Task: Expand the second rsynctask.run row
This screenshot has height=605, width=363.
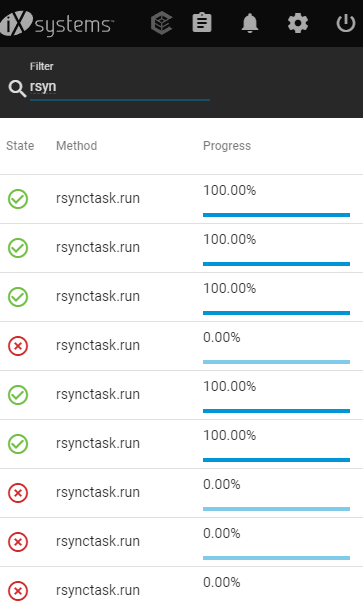Action: point(181,248)
